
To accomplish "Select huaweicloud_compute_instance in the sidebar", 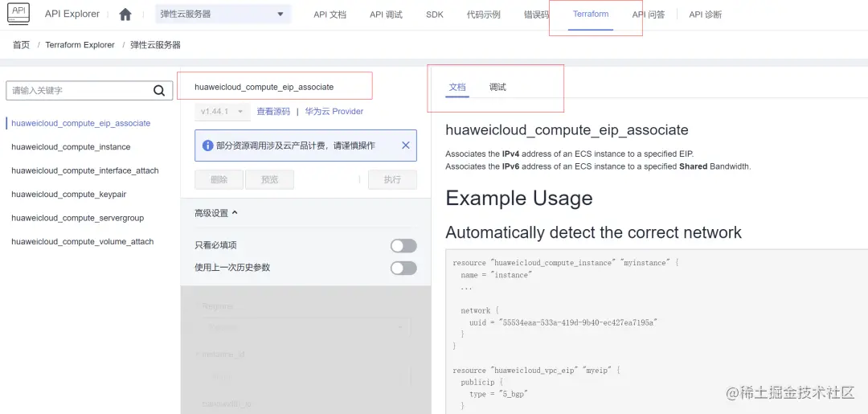I will 71,147.
